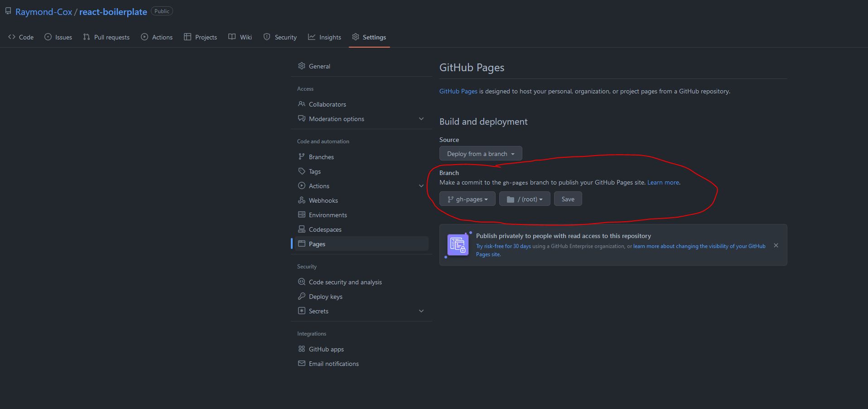
Task: Open General settings in sidebar
Action: point(362,66)
